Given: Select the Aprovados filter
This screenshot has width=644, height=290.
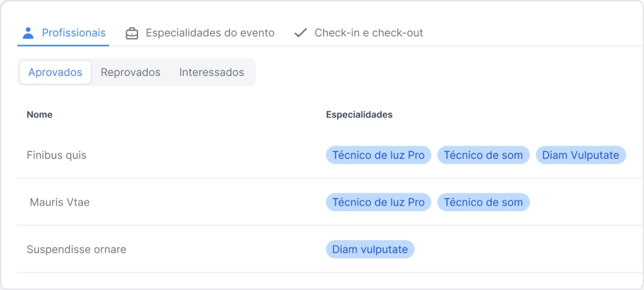Looking at the screenshot, I should point(55,72).
